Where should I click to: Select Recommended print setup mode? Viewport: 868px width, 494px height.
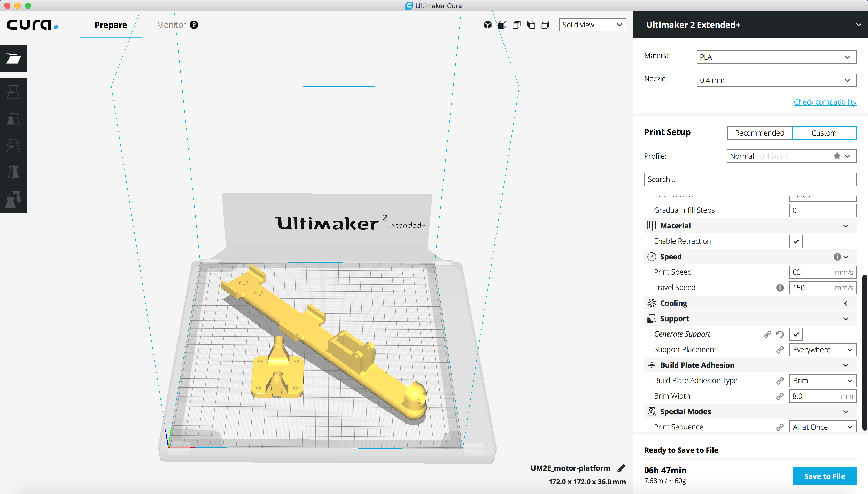pos(759,133)
